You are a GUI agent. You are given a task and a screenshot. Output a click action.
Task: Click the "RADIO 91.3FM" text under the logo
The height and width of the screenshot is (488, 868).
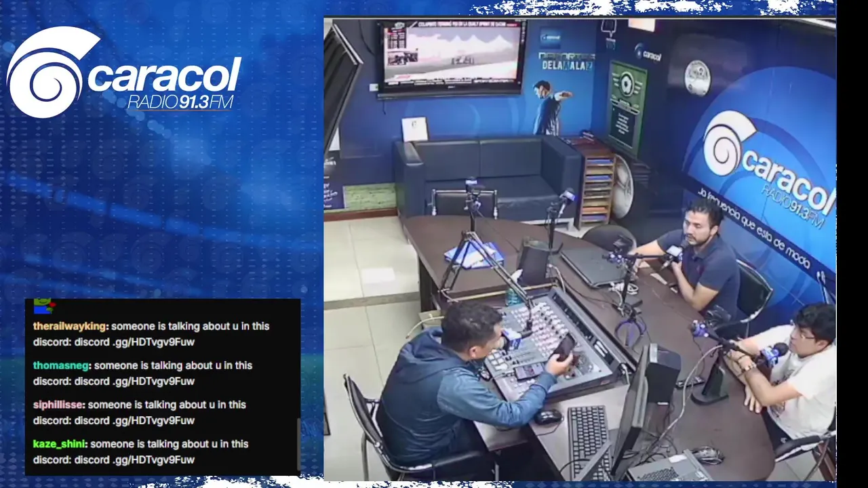180,102
